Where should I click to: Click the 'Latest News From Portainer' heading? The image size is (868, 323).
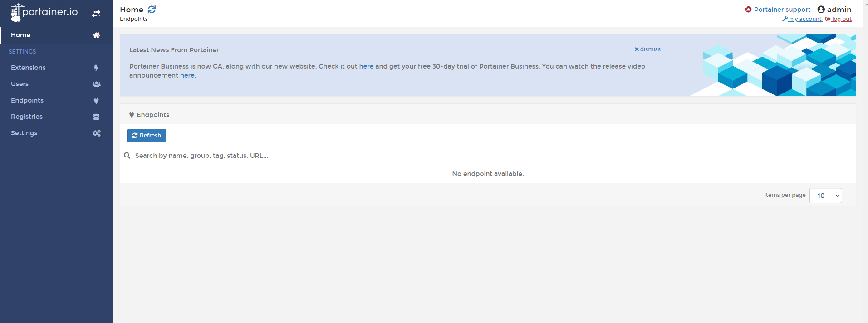174,50
